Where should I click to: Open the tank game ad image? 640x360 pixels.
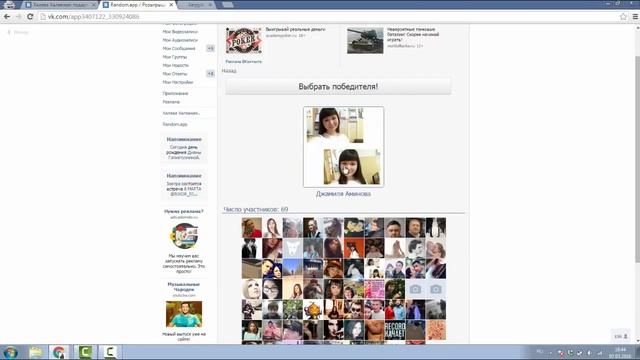click(365, 40)
